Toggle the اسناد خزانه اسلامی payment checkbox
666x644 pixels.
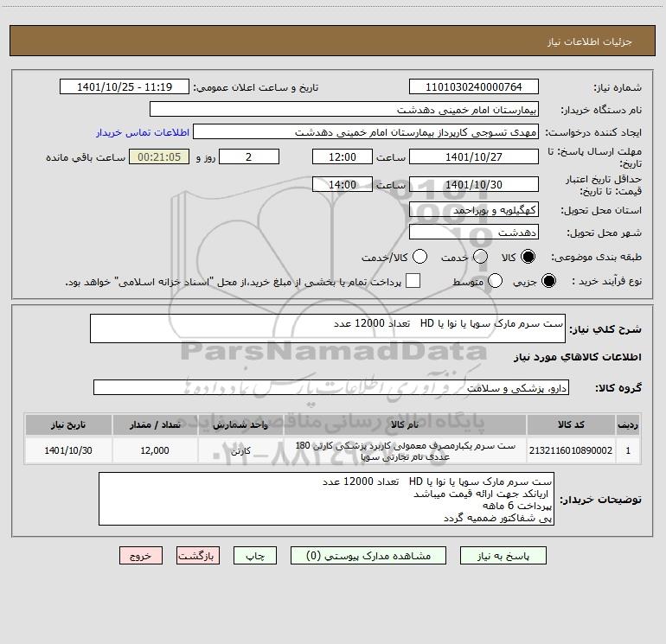click(x=413, y=281)
